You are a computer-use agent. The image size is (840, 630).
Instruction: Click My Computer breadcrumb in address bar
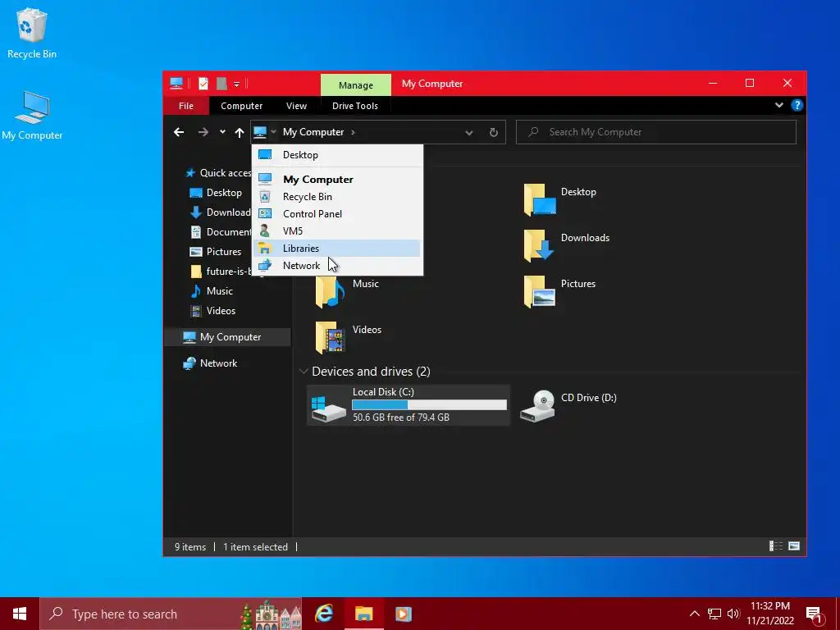(x=313, y=132)
